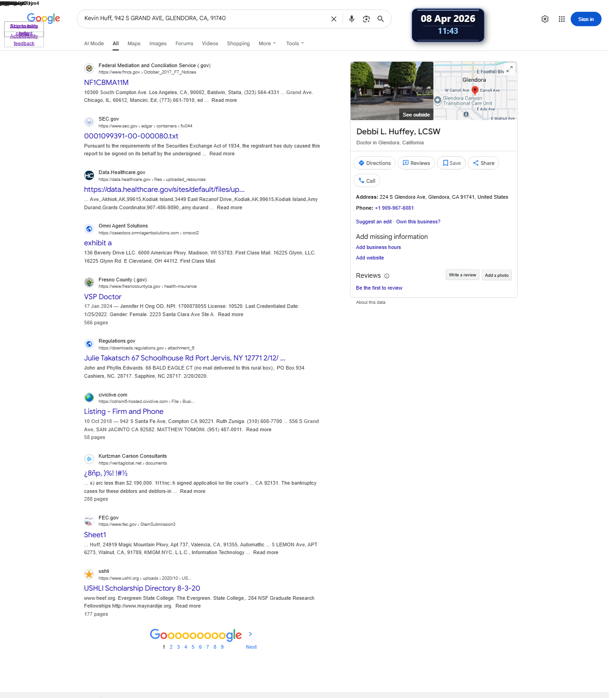Share the business listing
The width and height of the screenshot is (616, 698).
(x=483, y=163)
